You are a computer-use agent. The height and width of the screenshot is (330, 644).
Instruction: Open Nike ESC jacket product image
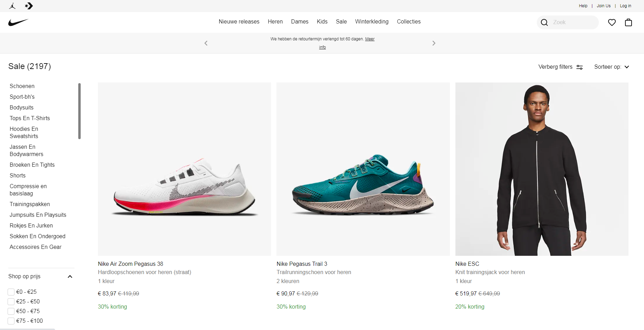click(x=542, y=169)
